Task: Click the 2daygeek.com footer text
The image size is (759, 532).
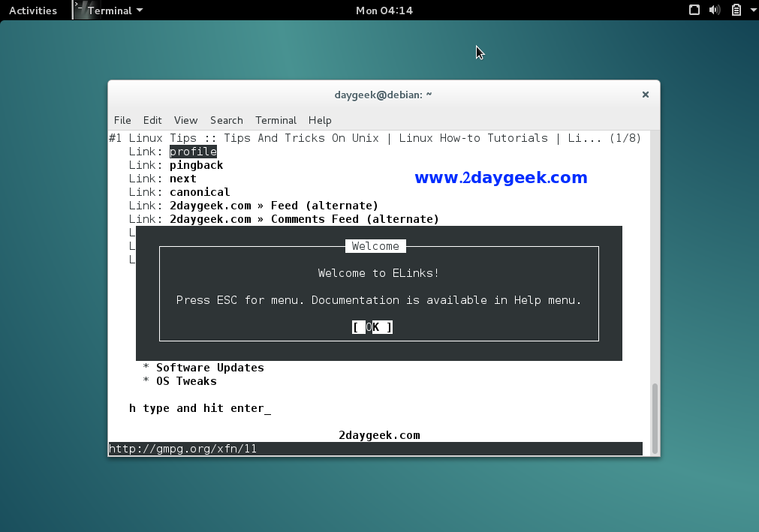Action: click(x=379, y=435)
